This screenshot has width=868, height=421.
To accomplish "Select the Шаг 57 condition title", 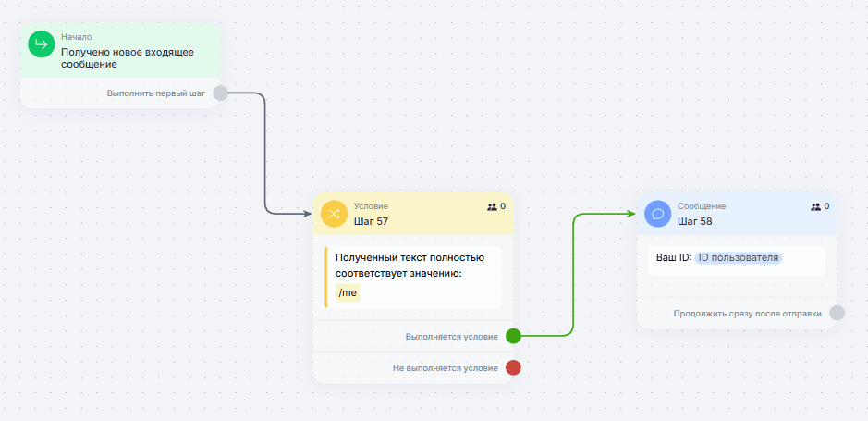I will tap(371, 221).
